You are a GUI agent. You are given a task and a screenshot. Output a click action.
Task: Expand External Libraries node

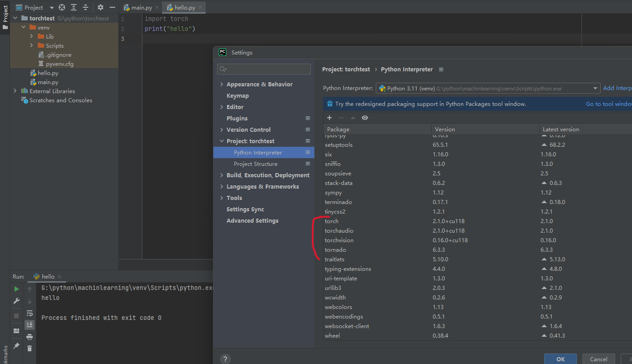coord(15,91)
